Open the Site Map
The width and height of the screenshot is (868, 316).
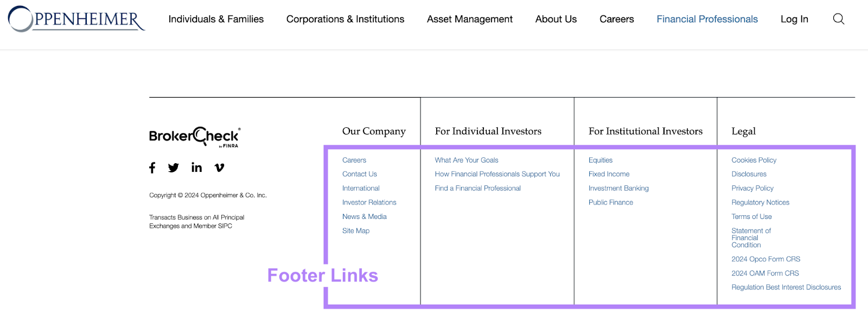pos(355,230)
